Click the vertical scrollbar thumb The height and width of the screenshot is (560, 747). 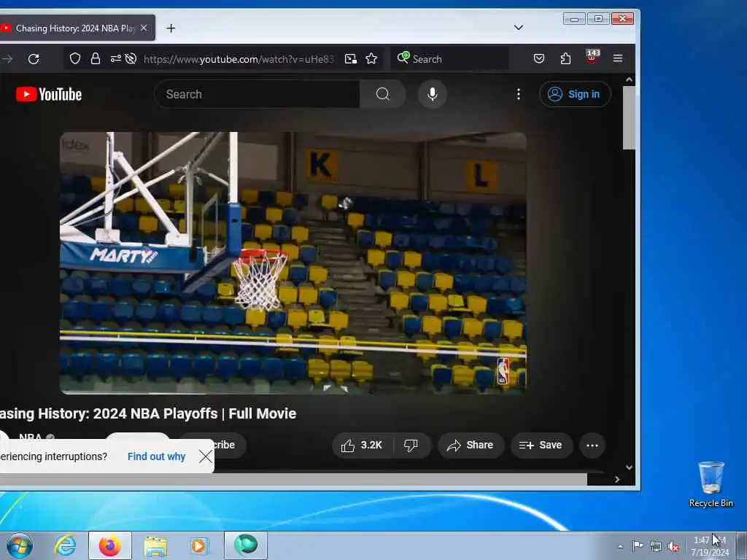pos(629,118)
